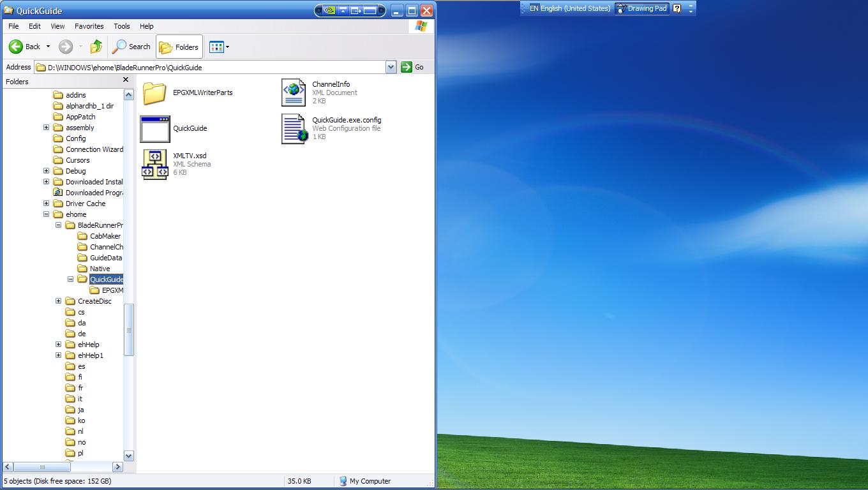868x490 pixels.
Task: Open the EPGXMLWriterParts folder icon
Action: click(x=154, y=93)
